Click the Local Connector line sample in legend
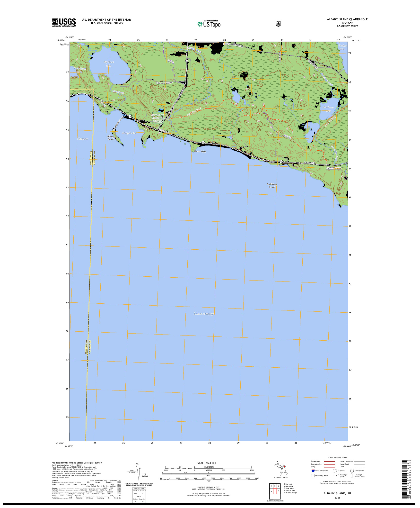This screenshot has height=508, width=420. click(x=359, y=462)
